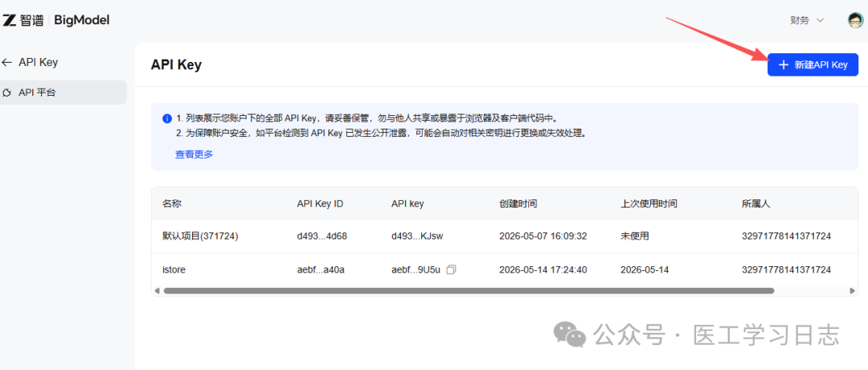Click the 名称 column header
The width and height of the screenshot is (868, 370).
[172, 203]
